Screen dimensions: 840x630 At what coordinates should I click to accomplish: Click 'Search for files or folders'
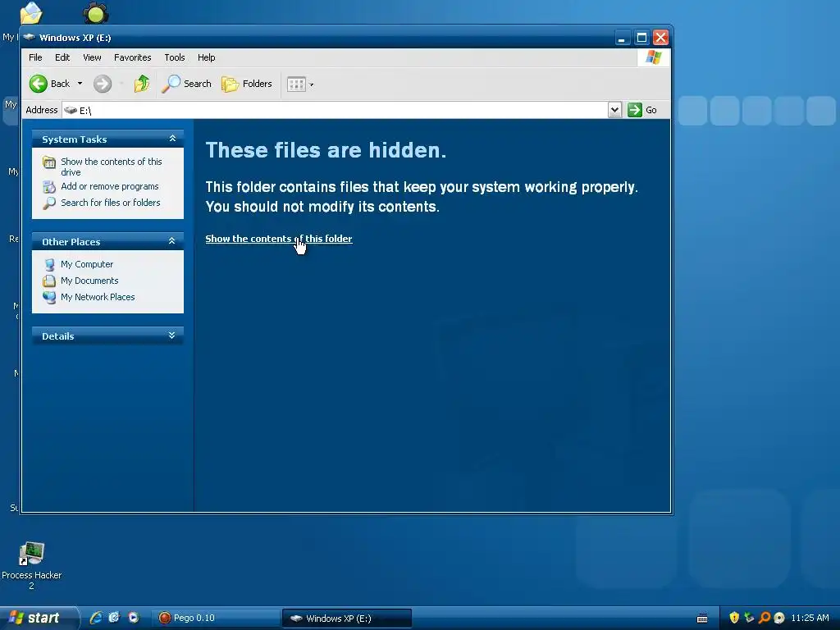coord(111,203)
